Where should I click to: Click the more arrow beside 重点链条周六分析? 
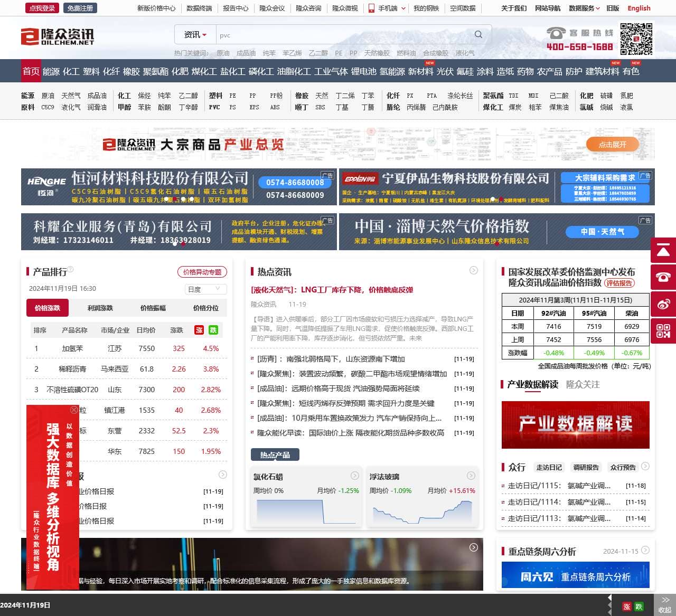(x=645, y=550)
